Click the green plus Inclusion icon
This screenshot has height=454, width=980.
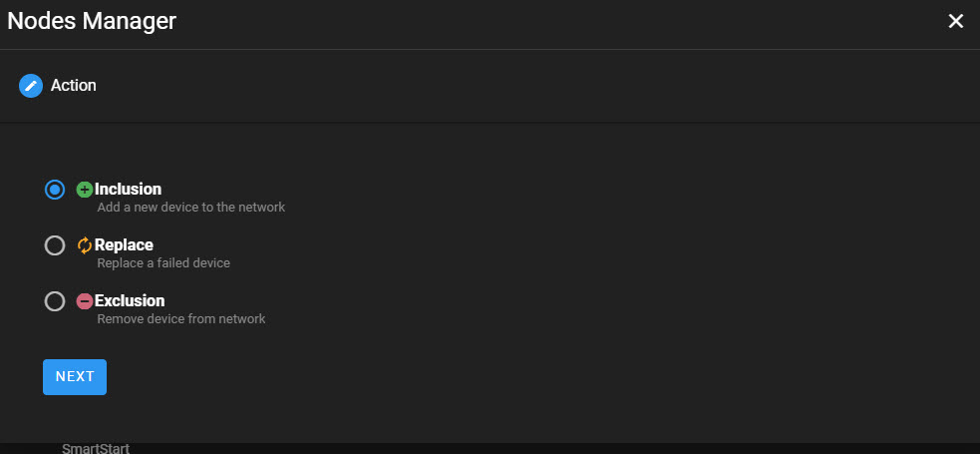click(85, 190)
